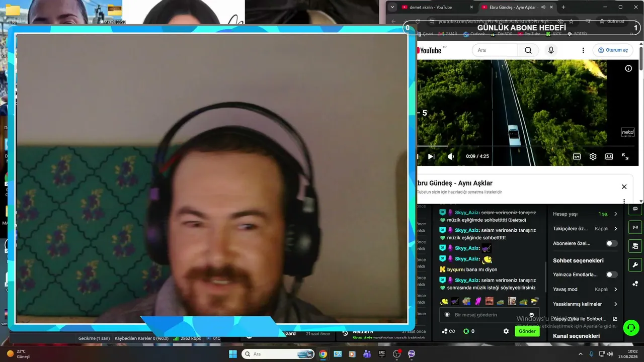
Task: Close the Ebru Gündeş playlist panel
Action: tap(624, 187)
